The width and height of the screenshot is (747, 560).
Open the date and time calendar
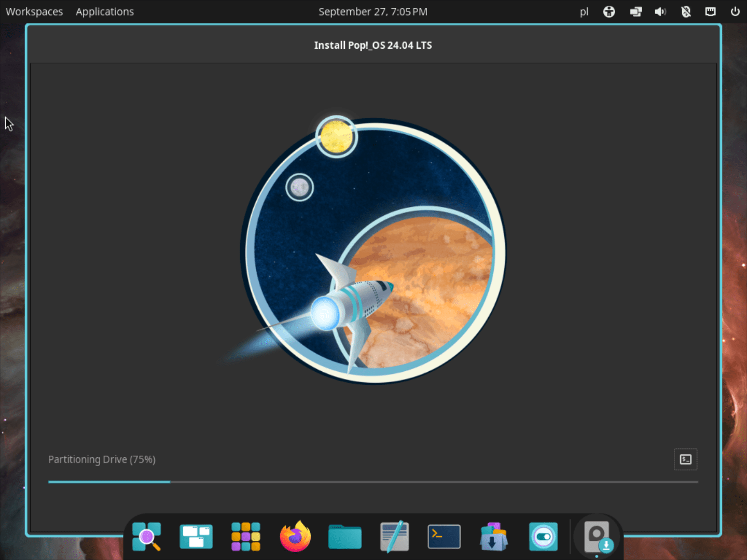(373, 11)
